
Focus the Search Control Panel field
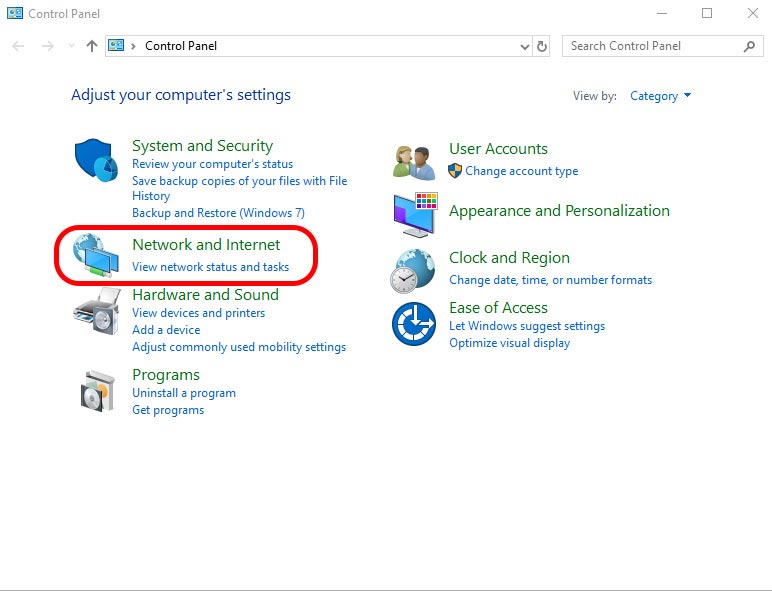click(663, 46)
